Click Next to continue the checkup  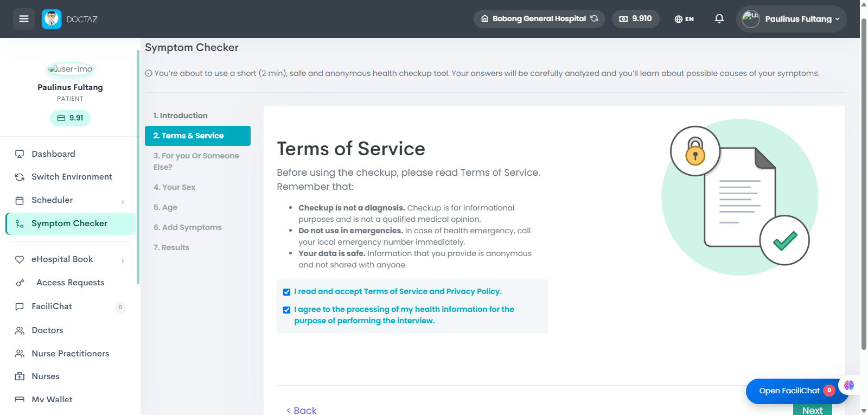[x=812, y=410]
